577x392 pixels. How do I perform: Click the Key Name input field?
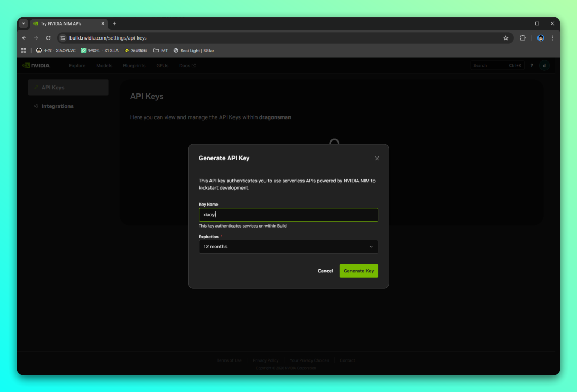click(x=288, y=215)
